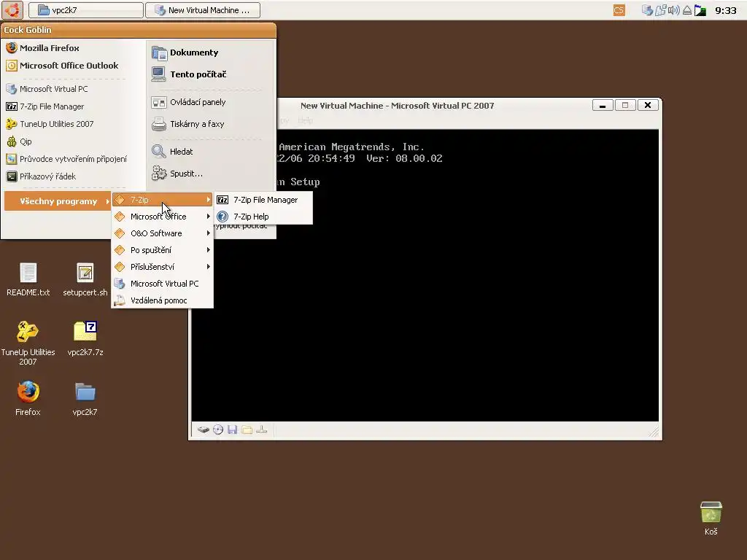Click the safely remove hardware tray icon
The width and height of the screenshot is (747, 560).
point(687,10)
